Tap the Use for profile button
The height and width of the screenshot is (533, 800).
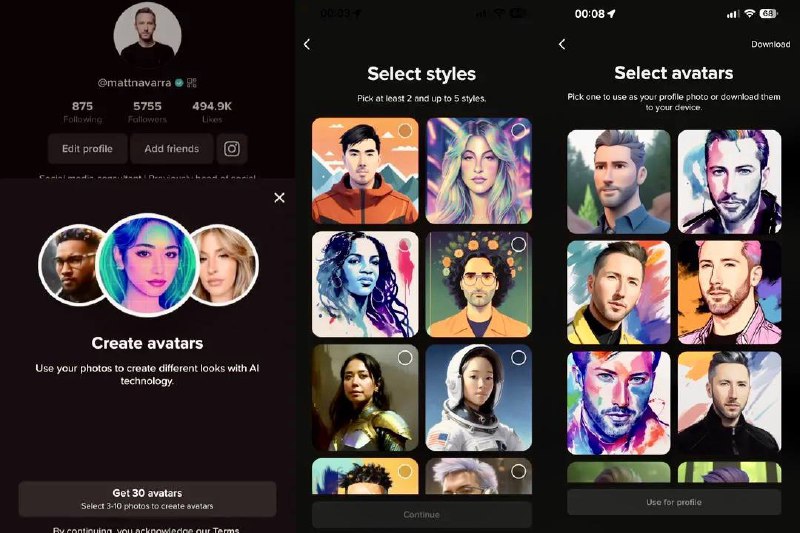tap(674, 502)
